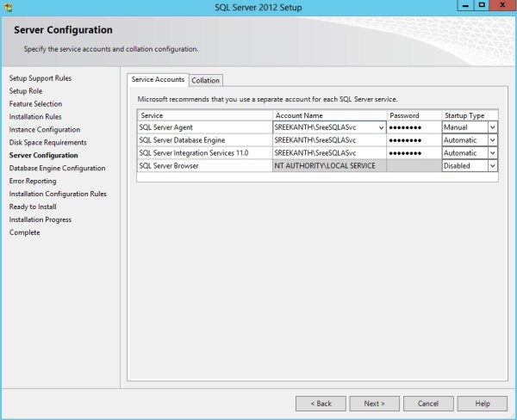Click the Startup Type column header
The image size is (517, 420).
(x=470, y=115)
